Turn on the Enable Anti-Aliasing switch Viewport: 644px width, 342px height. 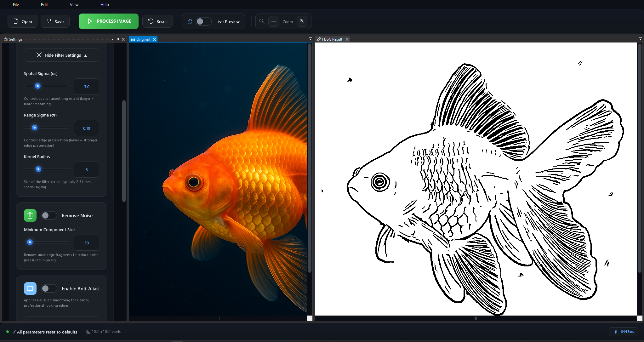coord(49,288)
